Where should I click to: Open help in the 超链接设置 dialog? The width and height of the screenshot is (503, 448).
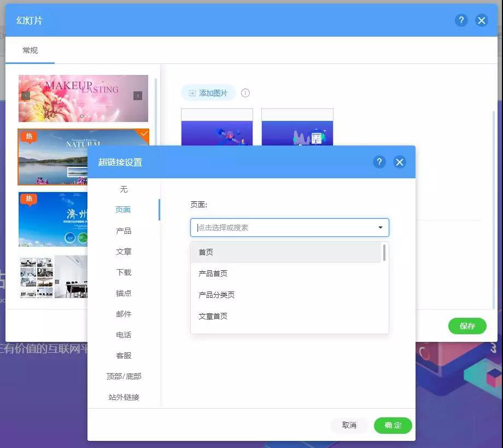(x=379, y=162)
